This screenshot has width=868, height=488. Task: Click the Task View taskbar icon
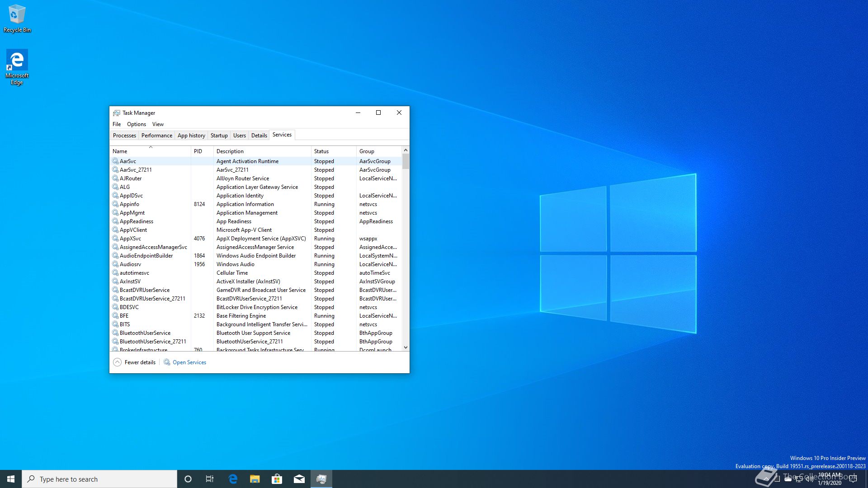click(210, 479)
